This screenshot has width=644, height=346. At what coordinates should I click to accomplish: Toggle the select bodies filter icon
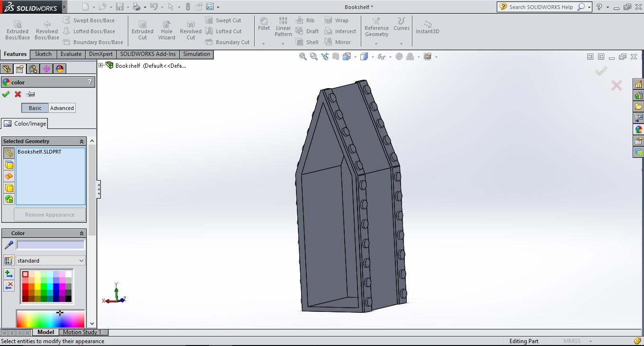[x=9, y=188]
